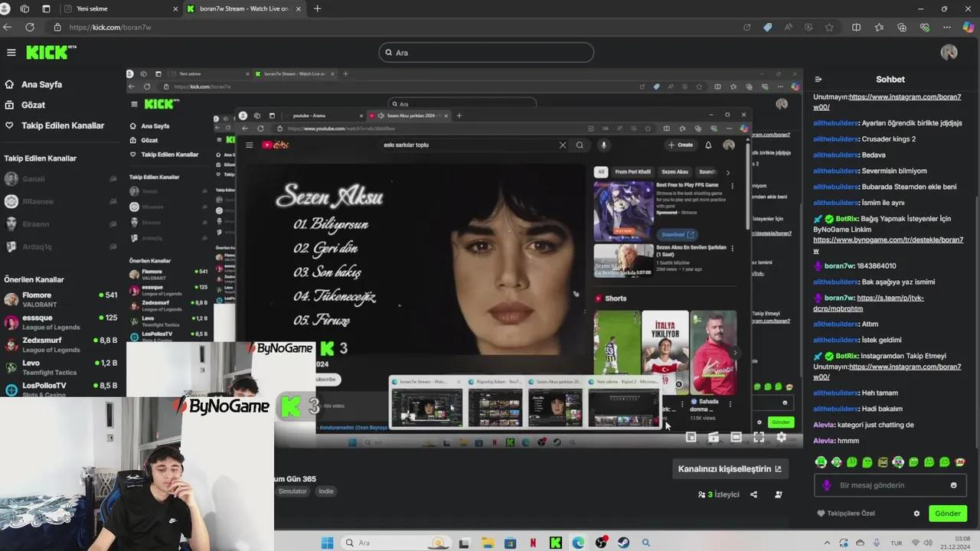The height and width of the screenshot is (551, 980).
Task: Open the Kick hamburger menu
Action: tap(11, 52)
